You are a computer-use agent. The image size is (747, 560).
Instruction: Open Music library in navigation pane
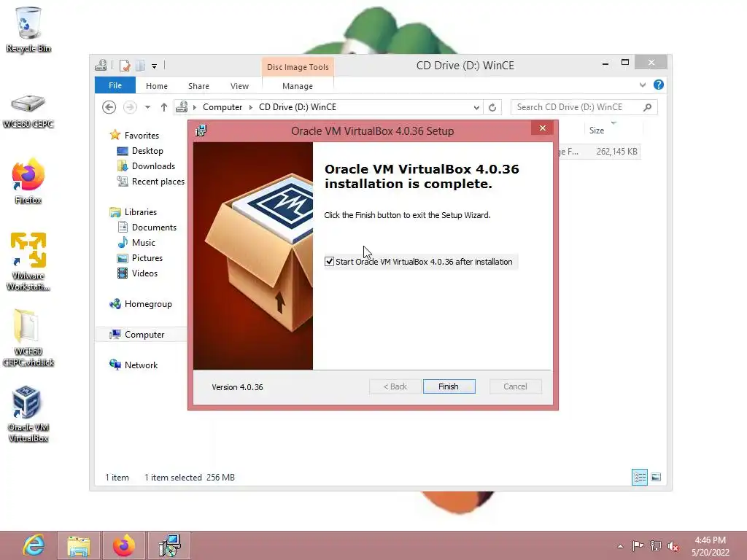coord(144,242)
